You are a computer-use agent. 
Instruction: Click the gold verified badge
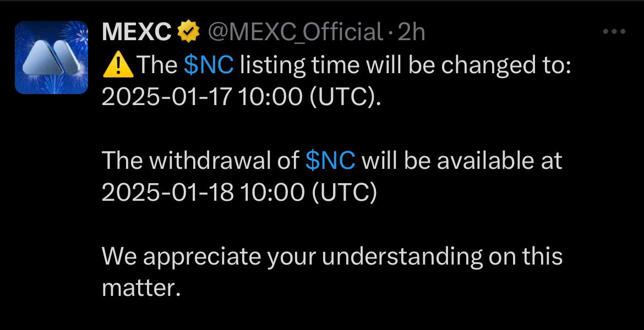point(188,33)
